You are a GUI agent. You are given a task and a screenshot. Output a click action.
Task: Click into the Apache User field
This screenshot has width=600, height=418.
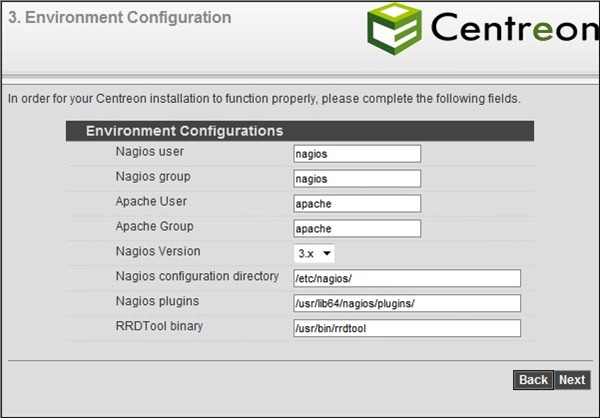[357, 204]
